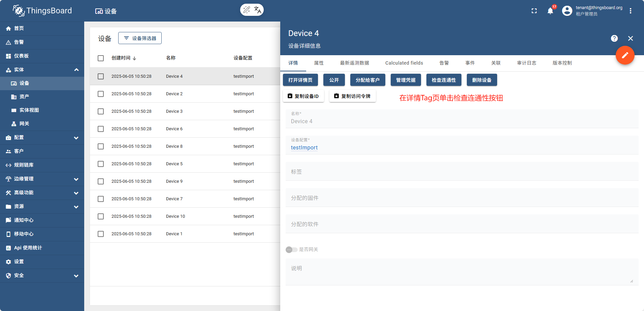Select all devices with header checkbox
Image resolution: width=644 pixels, height=311 pixels.
[x=101, y=58]
